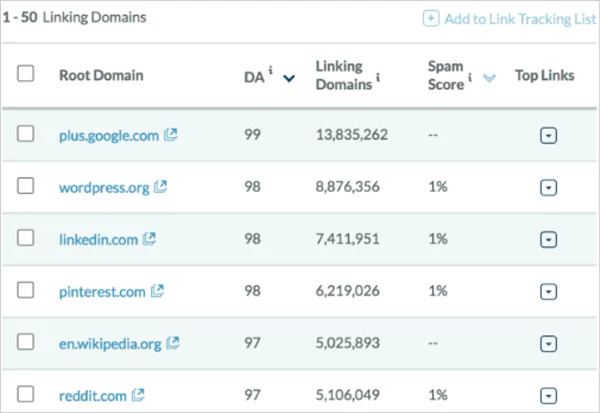The height and width of the screenshot is (413, 600).
Task: Check the plus.google.com row checkbox
Action: pyautogui.click(x=26, y=134)
